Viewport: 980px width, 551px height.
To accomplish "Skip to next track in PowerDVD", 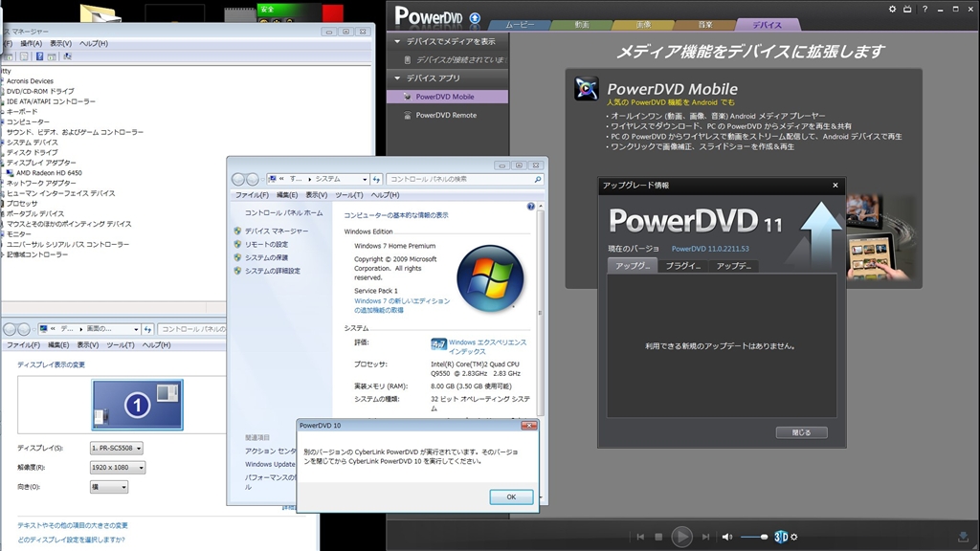I will [x=705, y=537].
